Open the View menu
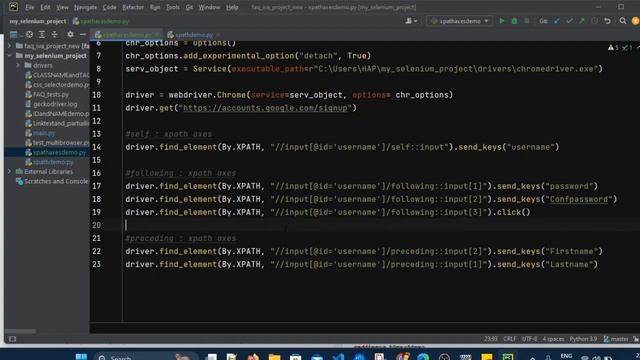This screenshot has width=640, height=360. pos(62,7)
